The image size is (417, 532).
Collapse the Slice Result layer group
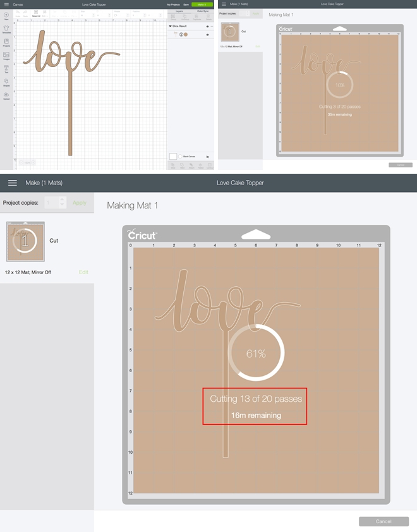pos(170,26)
